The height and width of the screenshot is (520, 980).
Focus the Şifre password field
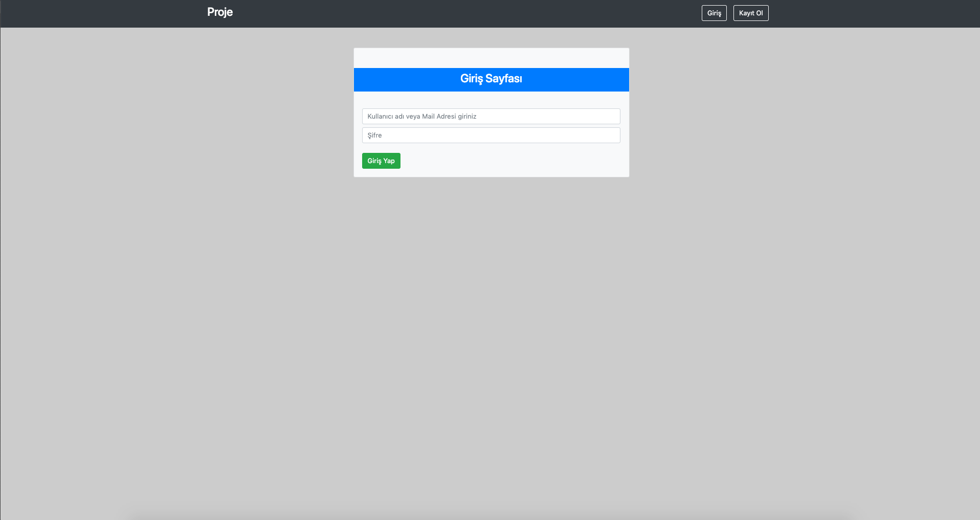(491, 135)
